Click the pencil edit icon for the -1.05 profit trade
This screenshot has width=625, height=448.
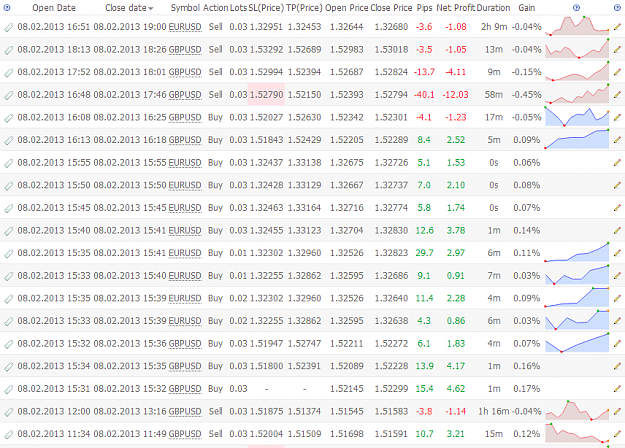pyautogui.click(x=617, y=49)
